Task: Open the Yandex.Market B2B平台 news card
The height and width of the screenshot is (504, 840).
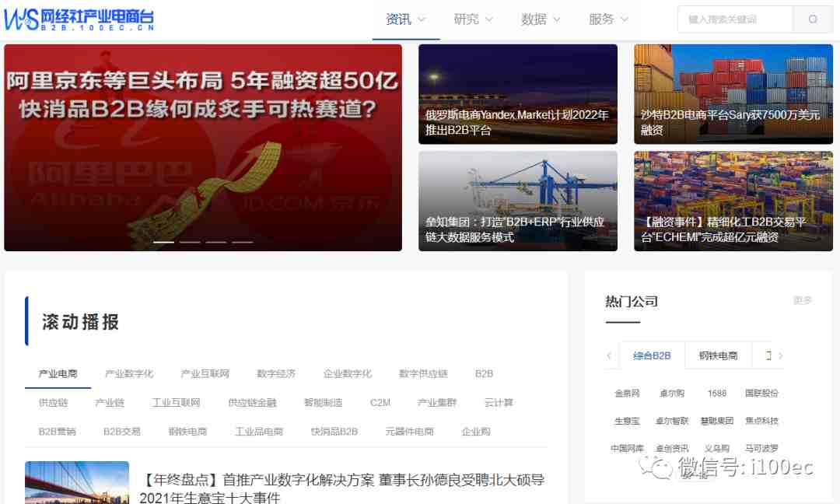Action: tap(517, 94)
